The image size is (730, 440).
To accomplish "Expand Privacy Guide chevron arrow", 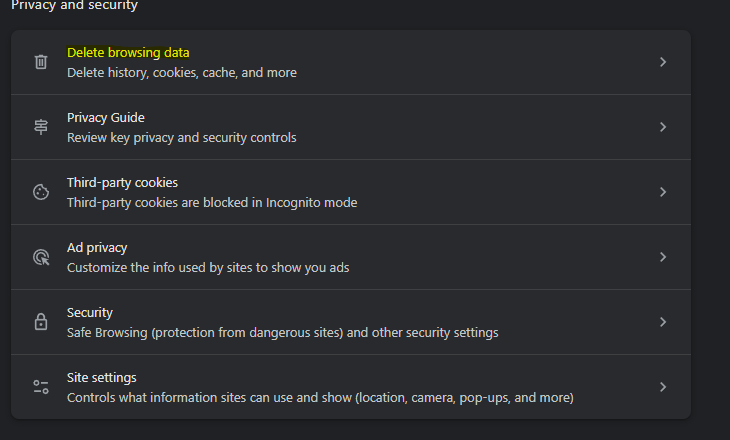I will pyautogui.click(x=662, y=127).
